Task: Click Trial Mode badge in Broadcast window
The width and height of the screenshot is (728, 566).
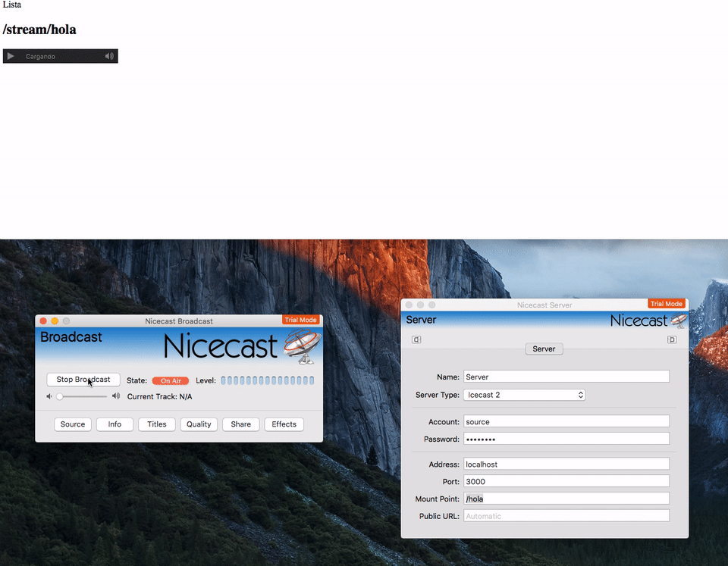Action: point(301,320)
